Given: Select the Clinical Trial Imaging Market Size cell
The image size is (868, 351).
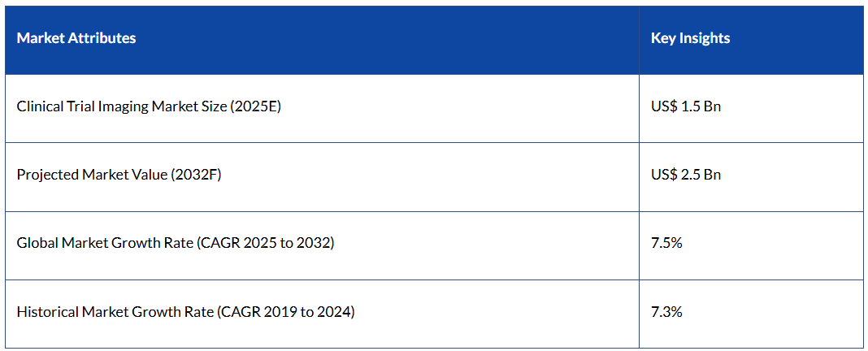Looking at the screenshot, I should point(149,106).
